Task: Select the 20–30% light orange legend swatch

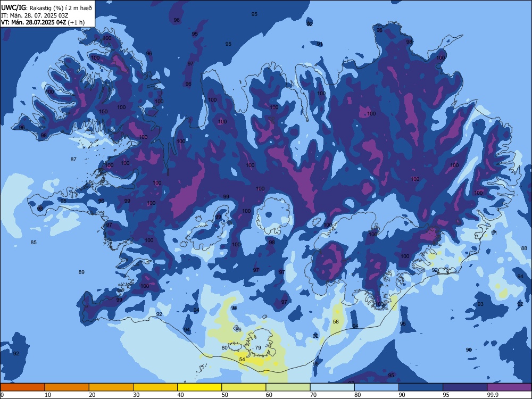Action: (x=111, y=387)
